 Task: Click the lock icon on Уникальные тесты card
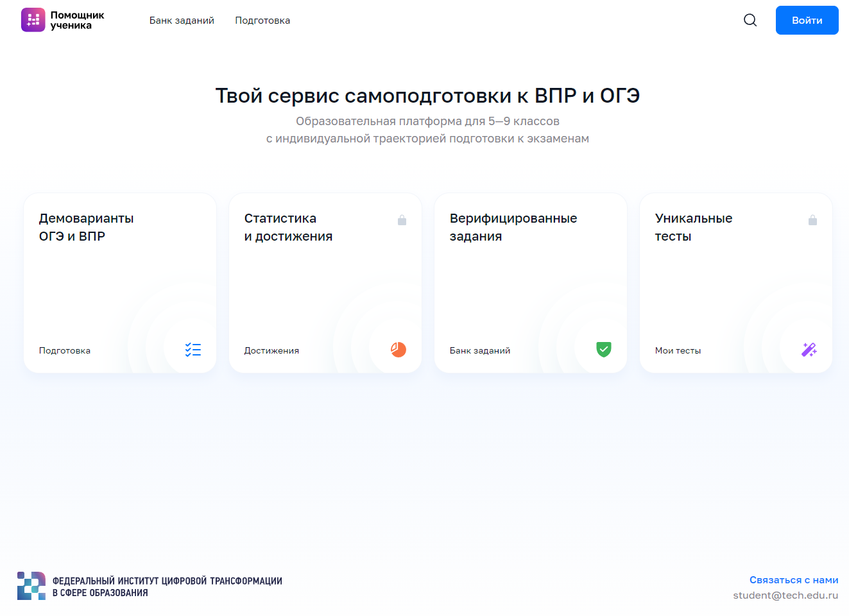click(813, 219)
